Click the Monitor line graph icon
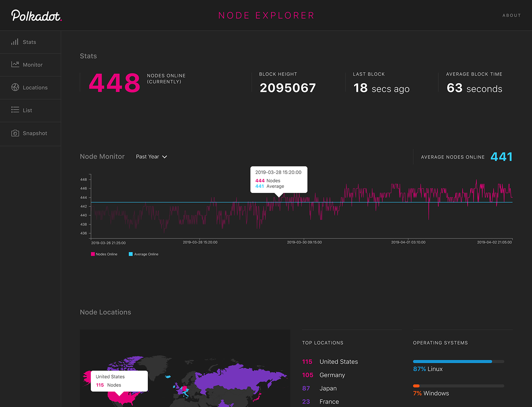Image resolution: width=532 pixels, height=407 pixels. click(x=15, y=64)
